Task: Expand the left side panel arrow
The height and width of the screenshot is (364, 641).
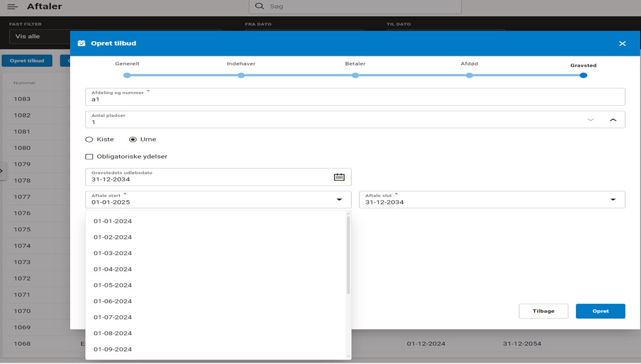Action: tap(2, 171)
